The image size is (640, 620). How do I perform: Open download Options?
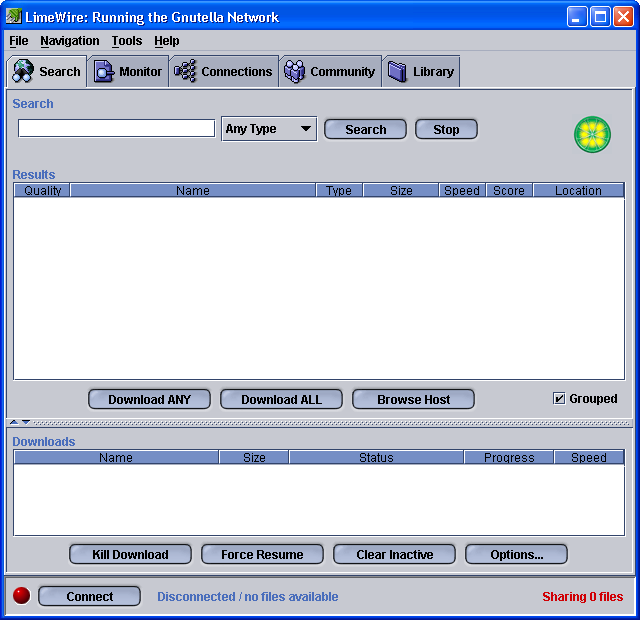[x=516, y=554]
